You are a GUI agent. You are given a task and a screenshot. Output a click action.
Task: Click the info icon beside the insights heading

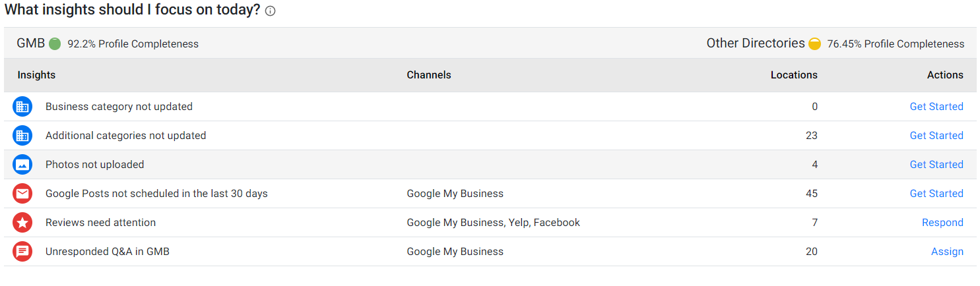tap(271, 11)
